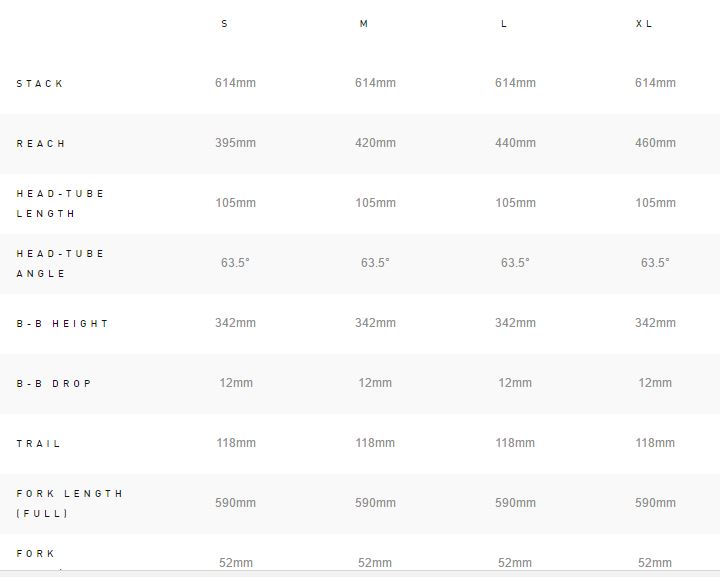Select the HEAD-TUBE ANGLE row label
The height and width of the screenshot is (577, 720).
[x=60, y=263]
